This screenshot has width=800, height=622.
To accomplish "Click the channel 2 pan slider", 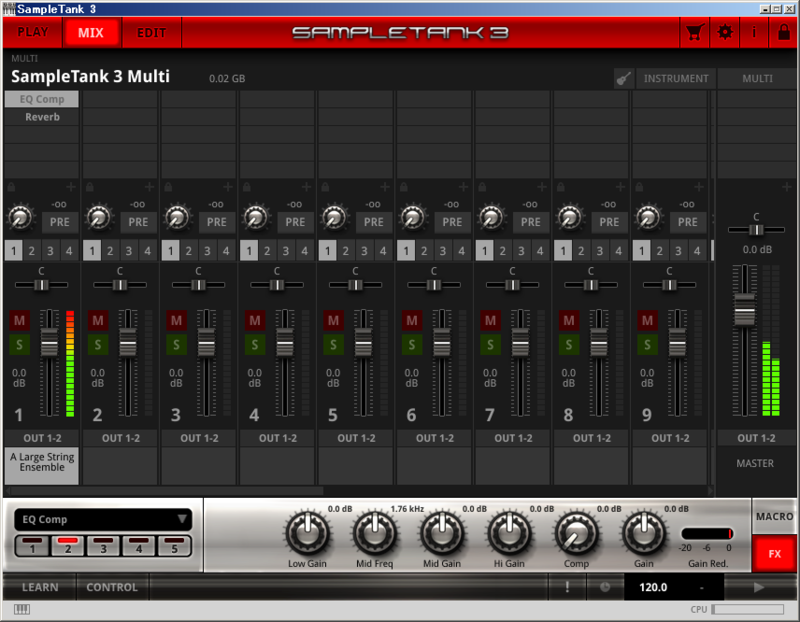I will point(120,285).
